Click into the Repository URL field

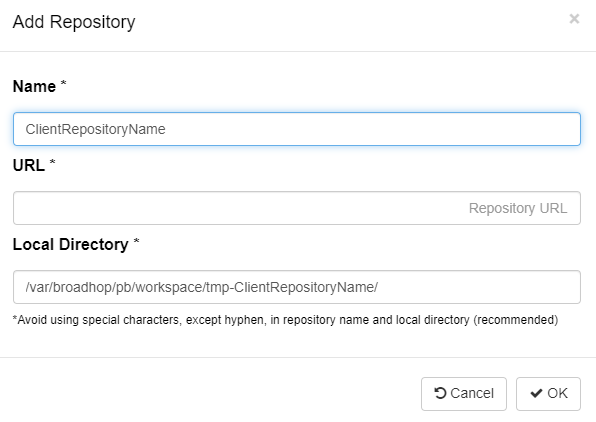coord(297,208)
